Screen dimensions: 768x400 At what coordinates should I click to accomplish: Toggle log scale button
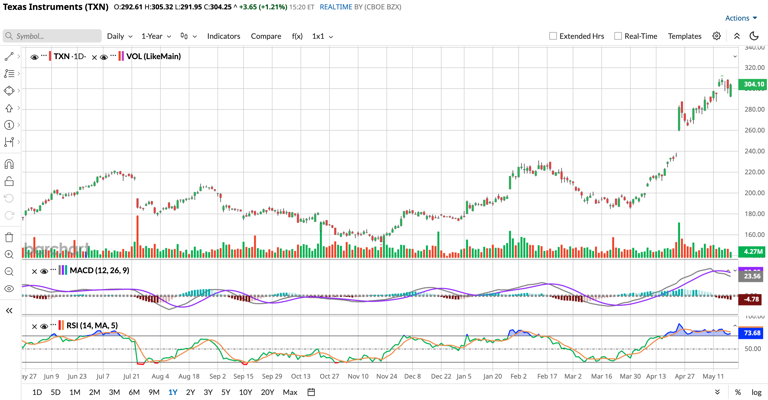[757, 392]
